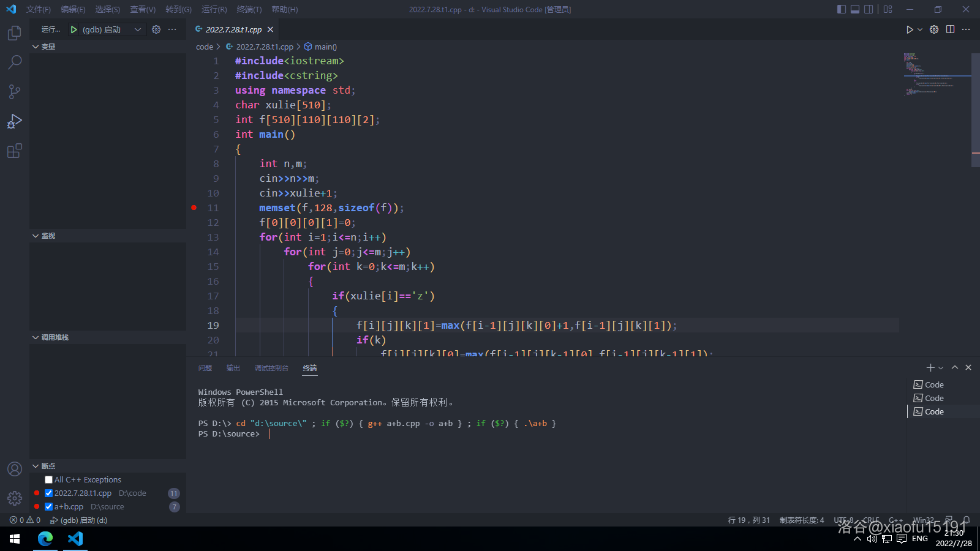Screen dimensions: 980x551
Task: Open the 选择(S) menu
Action: [x=108, y=9]
